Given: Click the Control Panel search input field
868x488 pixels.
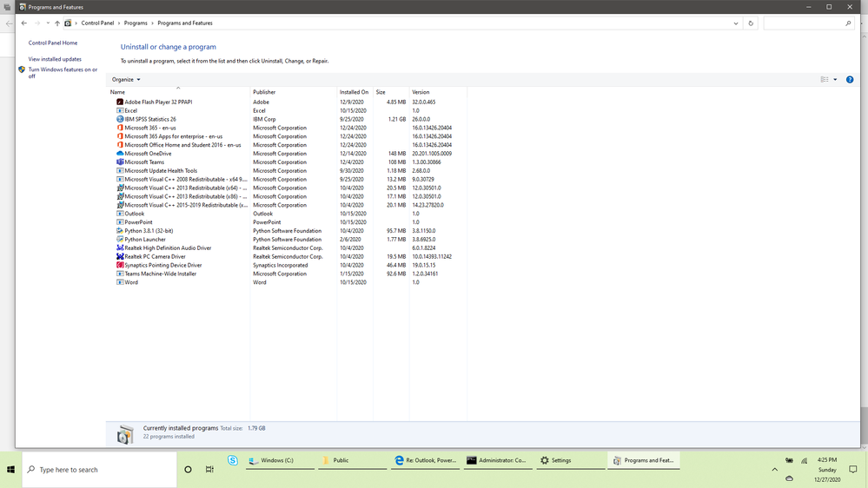Looking at the screenshot, I should tap(803, 23).
